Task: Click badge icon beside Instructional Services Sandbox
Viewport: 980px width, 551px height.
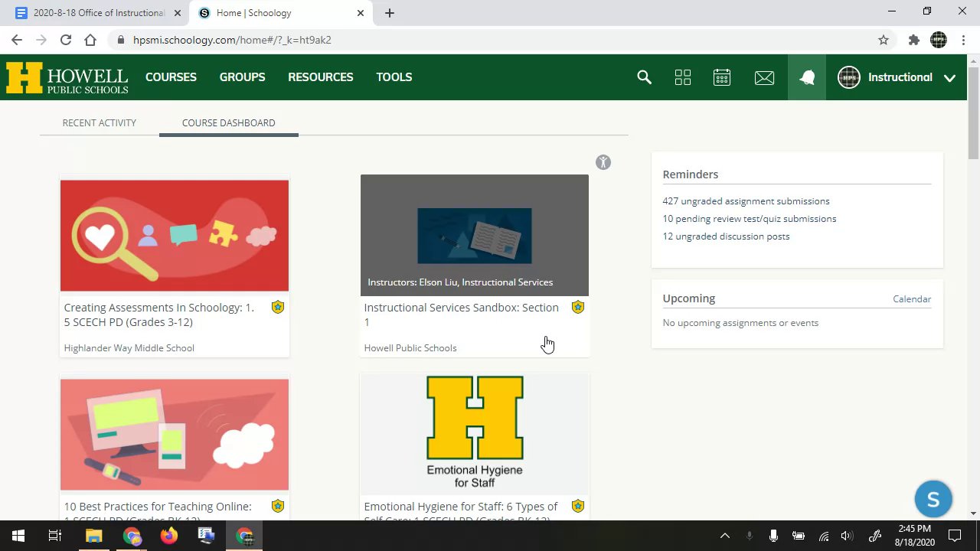Action: pos(578,307)
